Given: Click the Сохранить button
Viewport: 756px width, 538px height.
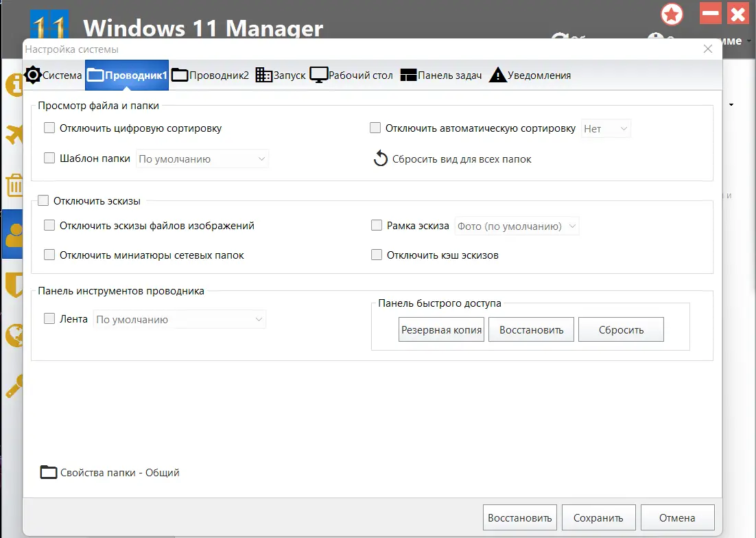Looking at the screenshot, I should (x=598, y=517).
